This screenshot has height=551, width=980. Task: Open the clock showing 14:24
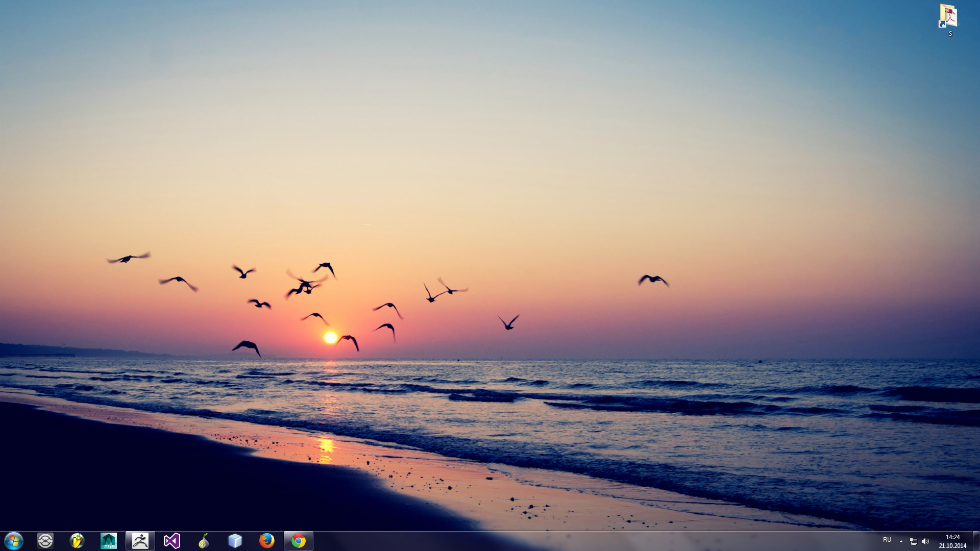952,541
